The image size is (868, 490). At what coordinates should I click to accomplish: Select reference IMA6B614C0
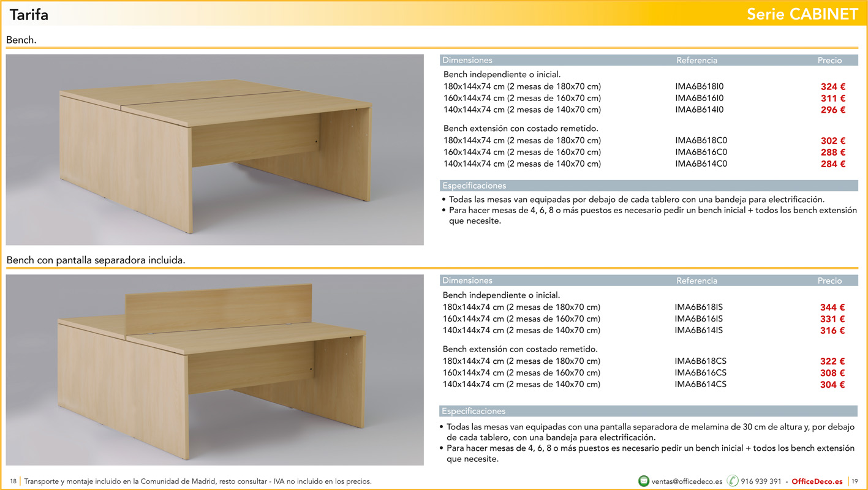701,164
